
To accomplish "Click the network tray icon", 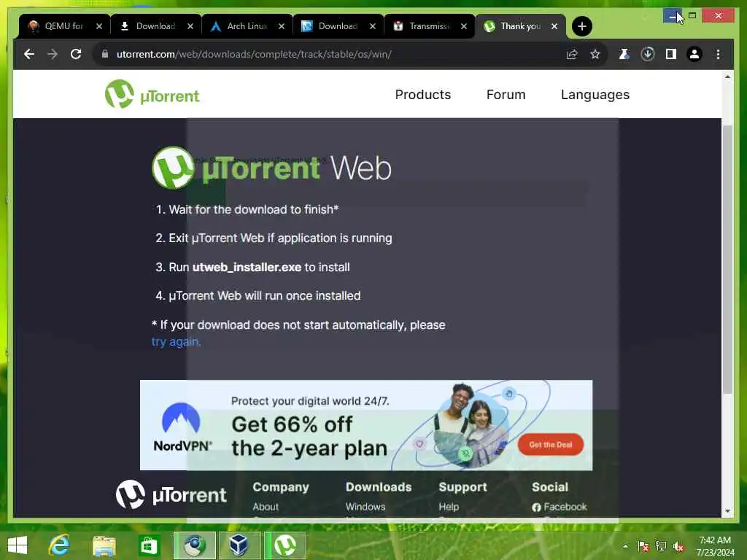I will (x=661, y=546).
